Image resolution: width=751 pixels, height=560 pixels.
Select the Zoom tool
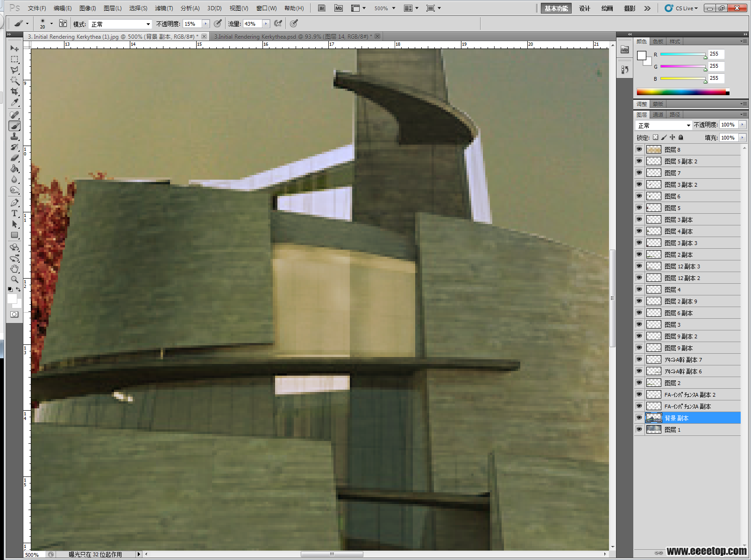tap(14, 279)
